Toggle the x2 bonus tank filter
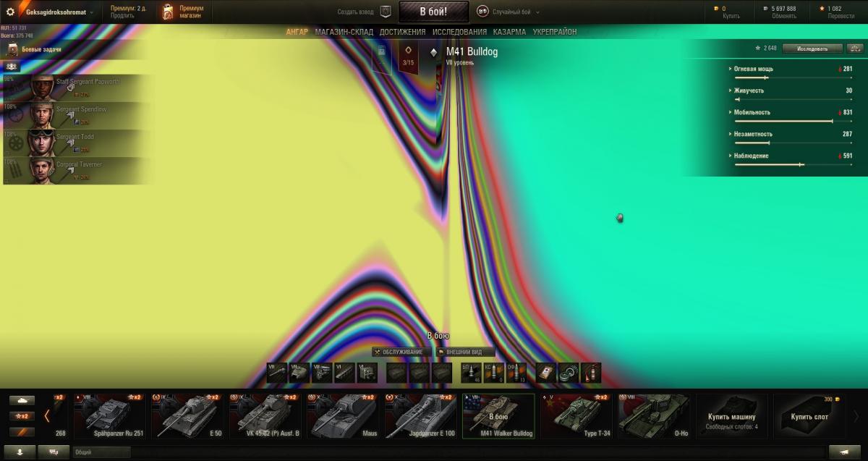This screenshot has height=461, width=868. tap(22, 416)
